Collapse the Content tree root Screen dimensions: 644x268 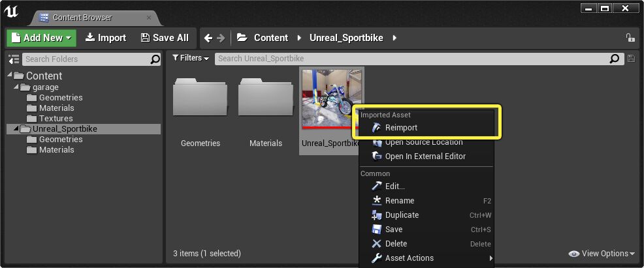pos(10,74)
